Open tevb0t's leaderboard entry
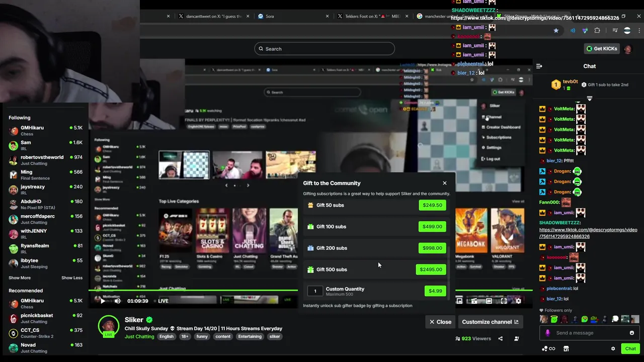This screenshot has width=644, height=362. [565, 84]
